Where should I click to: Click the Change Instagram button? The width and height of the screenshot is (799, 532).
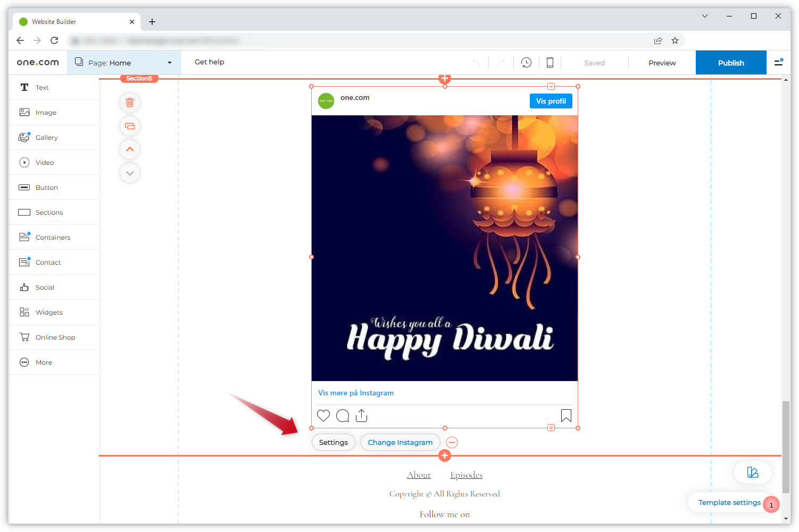(400, 442)
